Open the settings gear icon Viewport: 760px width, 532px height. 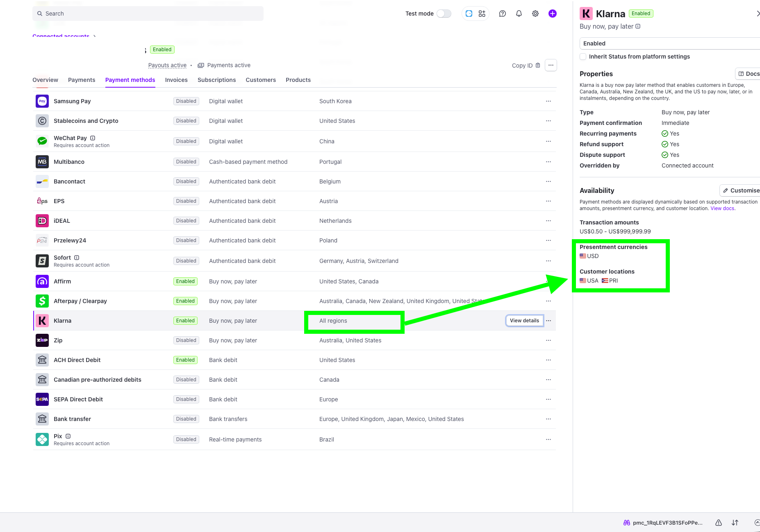pos(535,14)
